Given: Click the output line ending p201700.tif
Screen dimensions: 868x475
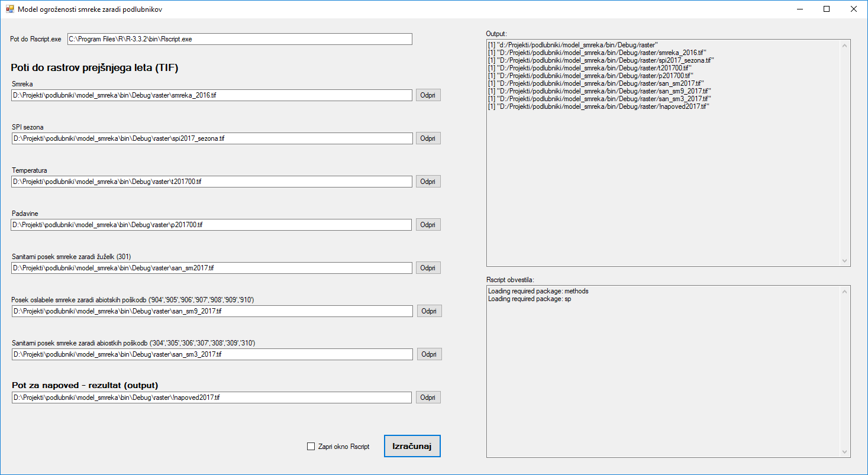Looking at the screenshot, I should (591, 76).
